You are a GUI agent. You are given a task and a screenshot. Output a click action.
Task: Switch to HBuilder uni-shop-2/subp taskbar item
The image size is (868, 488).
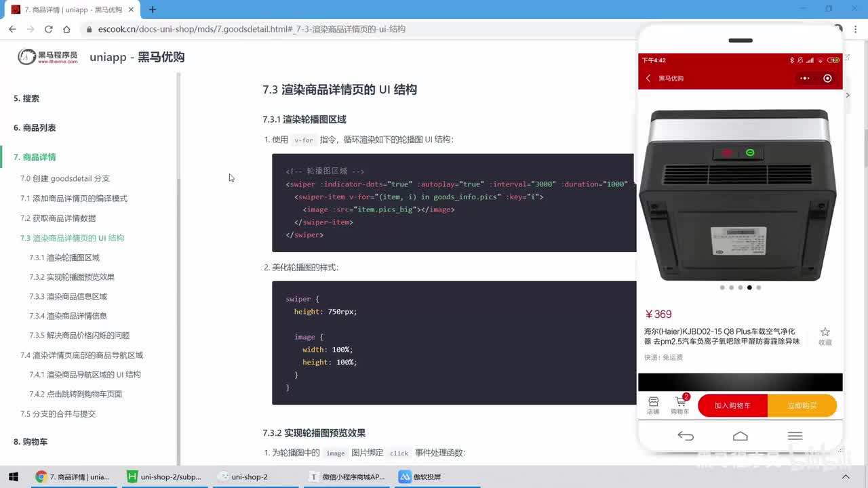coord(164,476)
